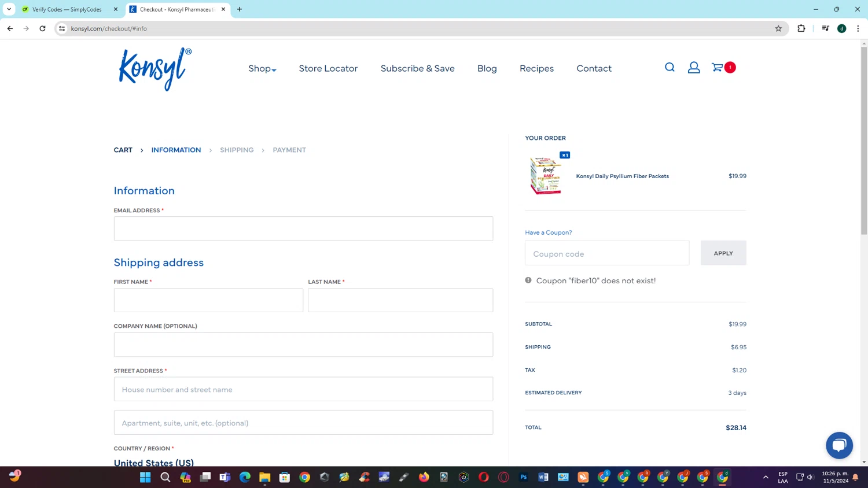
Task: Open the Contact page
Action: (x=594, y=68)
